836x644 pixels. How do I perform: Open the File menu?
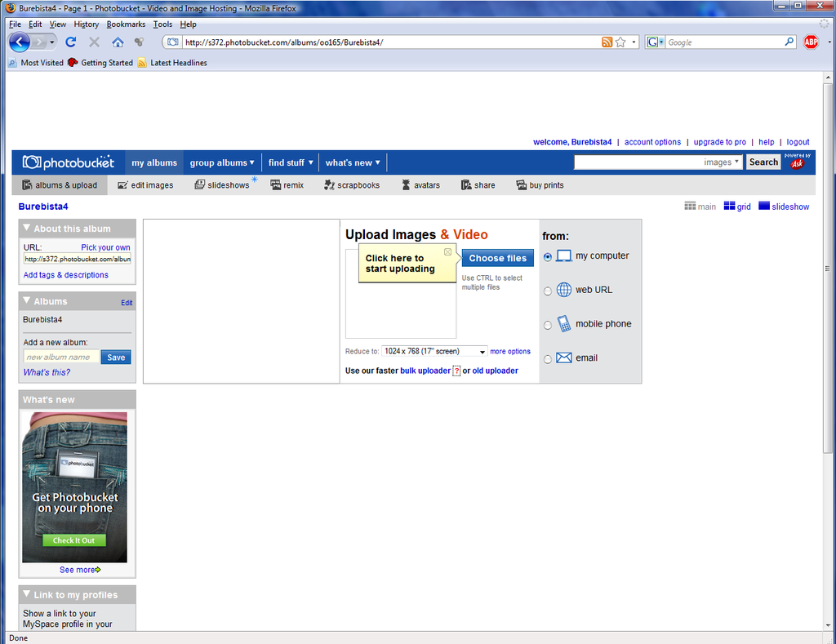coord(15,24)
